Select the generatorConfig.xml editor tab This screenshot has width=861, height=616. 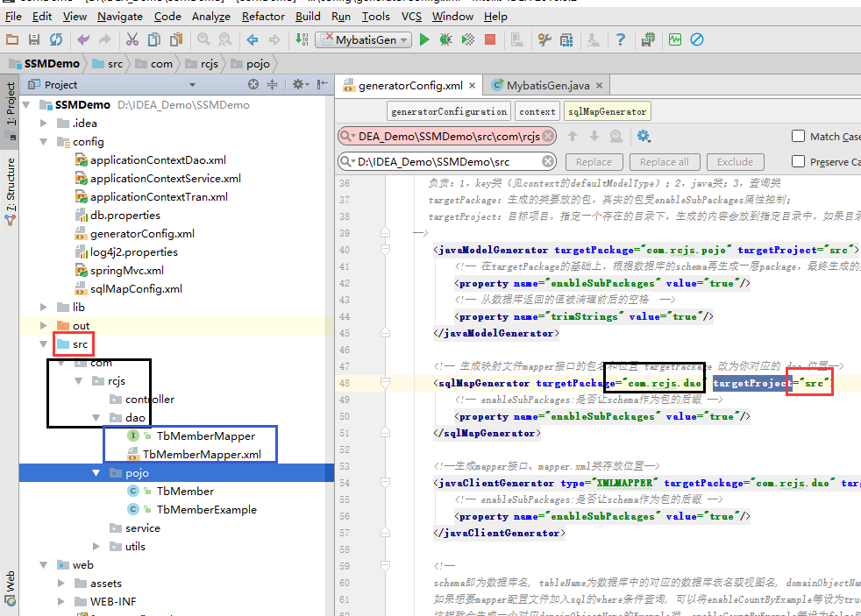tap(409, 86)
